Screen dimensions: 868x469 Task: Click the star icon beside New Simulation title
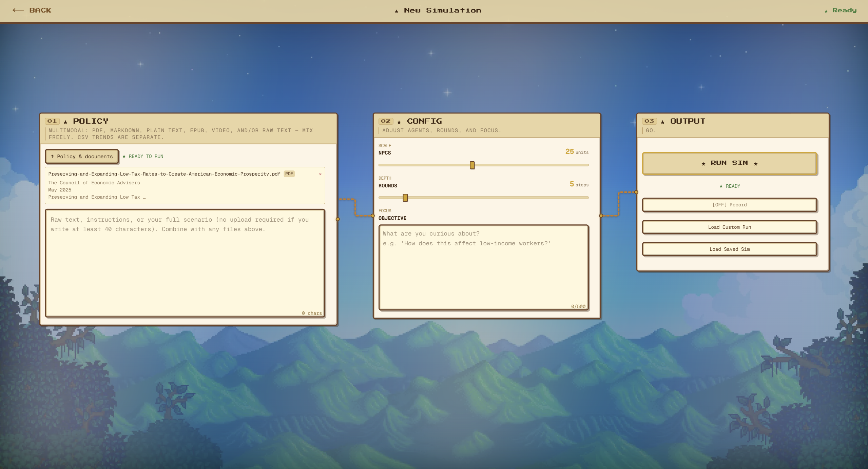click(x=396, y=11)
